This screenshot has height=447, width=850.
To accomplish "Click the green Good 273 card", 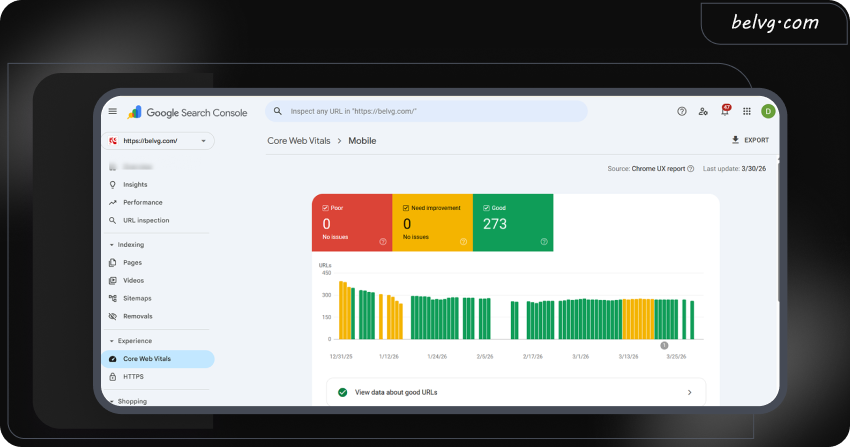I will (513, 223).
